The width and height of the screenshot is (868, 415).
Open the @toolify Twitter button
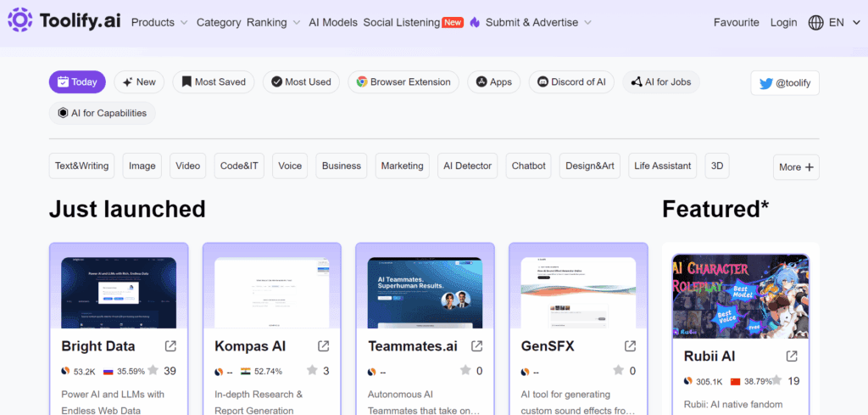tap(785, 83)
